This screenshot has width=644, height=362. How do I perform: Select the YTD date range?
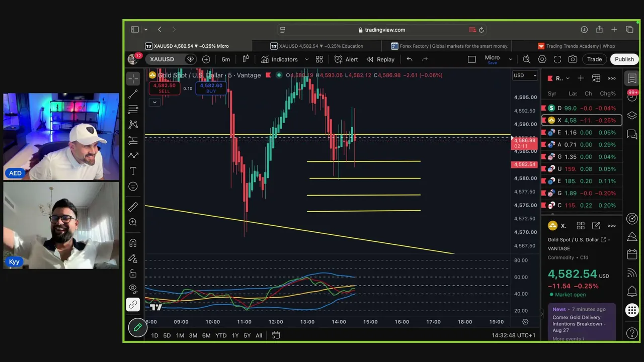point(221,335)
